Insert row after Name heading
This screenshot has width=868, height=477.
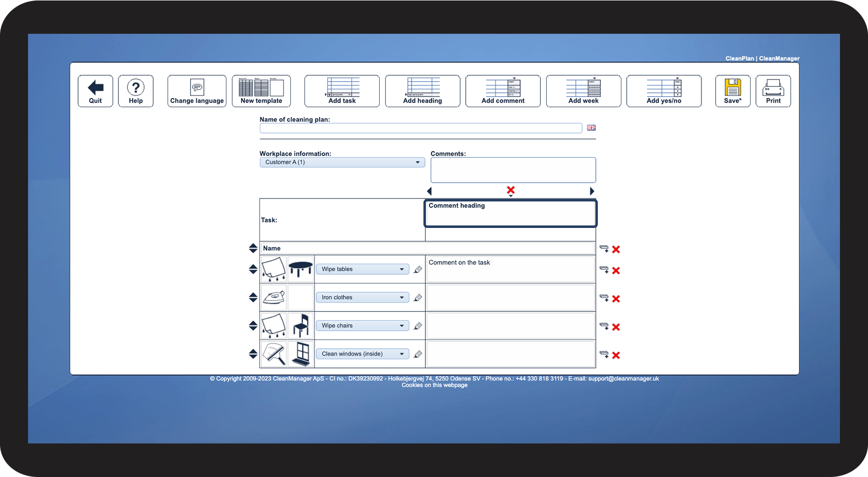tap(604, 249)
